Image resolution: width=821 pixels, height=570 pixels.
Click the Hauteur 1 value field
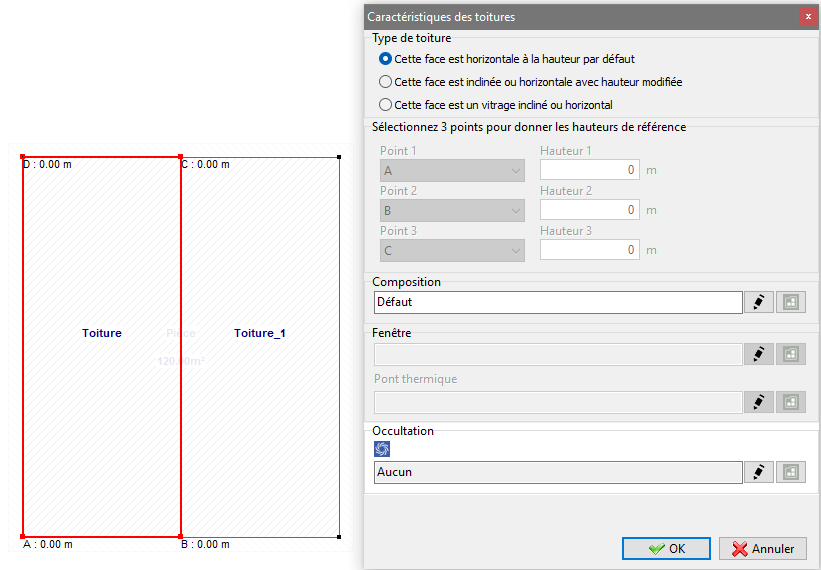click(590, 170)
